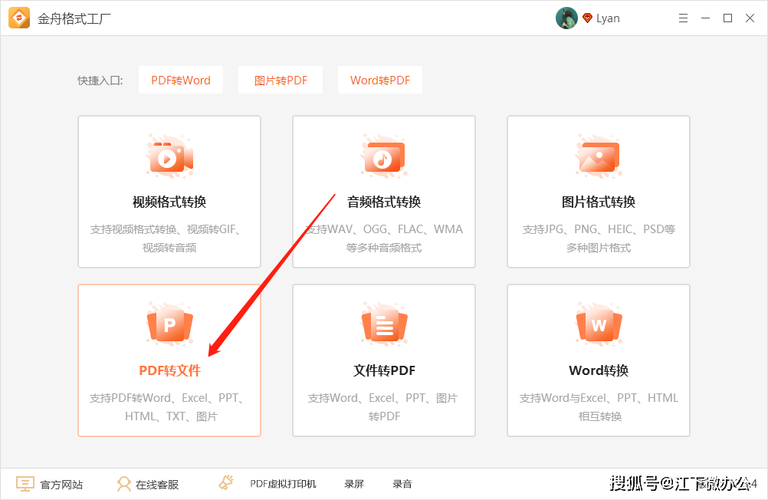Image resolution: width=768 pixels, height=500 pixels.
Task: Open the 文件转PDF title
Action: pos(384,370)
